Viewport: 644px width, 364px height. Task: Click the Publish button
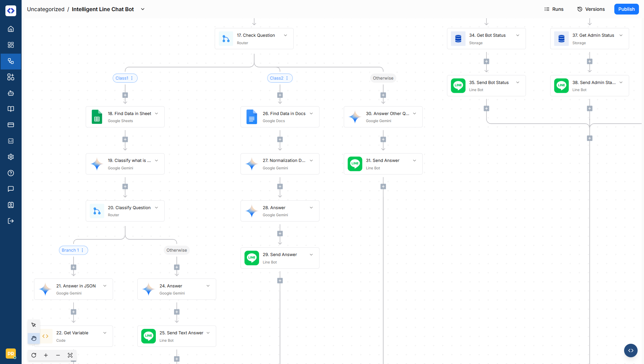[626, 9]
